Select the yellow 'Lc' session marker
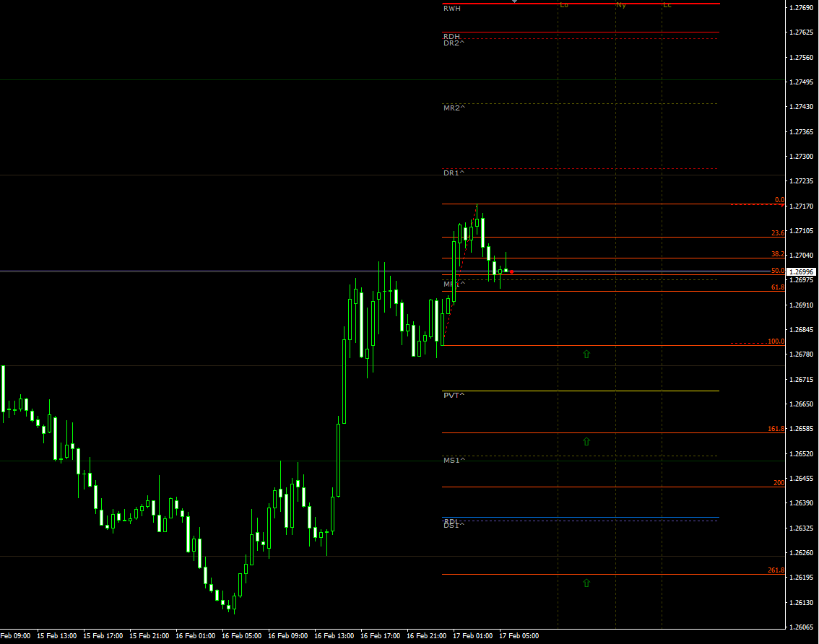The width and height of the screenshot is (819, 644). 667,4
